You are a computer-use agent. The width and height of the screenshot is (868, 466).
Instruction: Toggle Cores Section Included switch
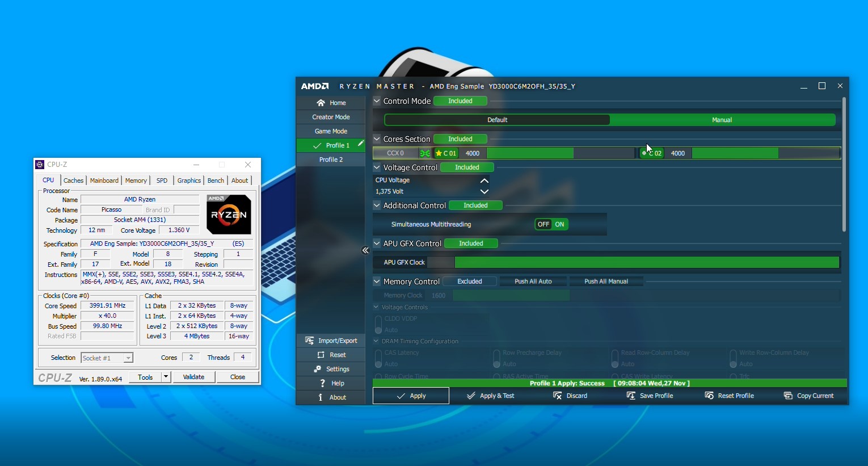tap(460, 139)
